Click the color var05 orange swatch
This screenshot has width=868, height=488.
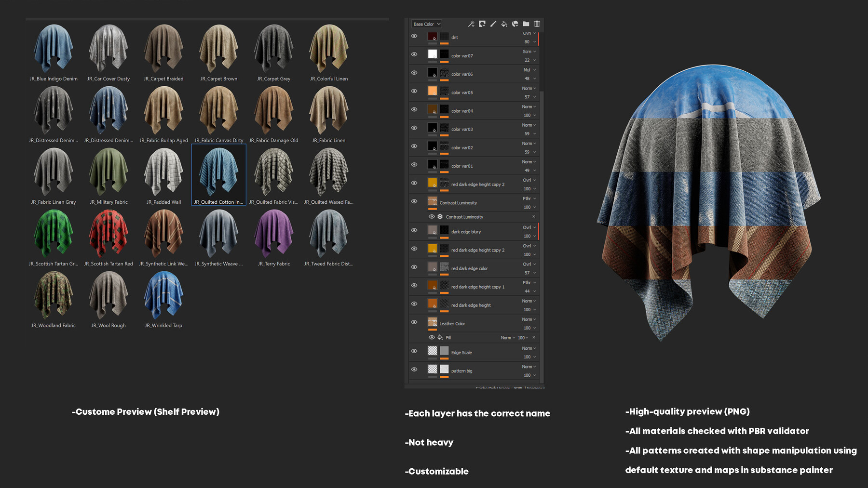433,91
